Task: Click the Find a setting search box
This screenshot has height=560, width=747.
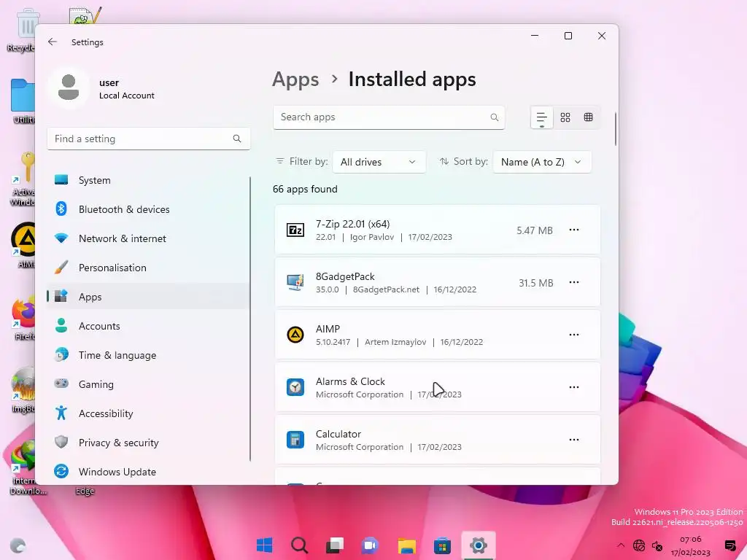Action: click(x=149, y=139)
